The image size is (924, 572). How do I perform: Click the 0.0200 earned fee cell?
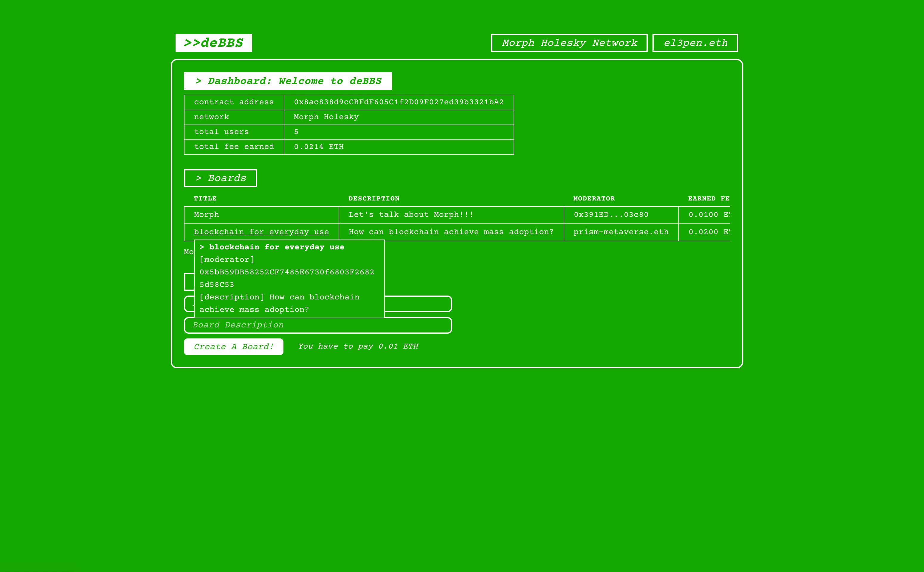pyautogui.click(x=705, y=232)
